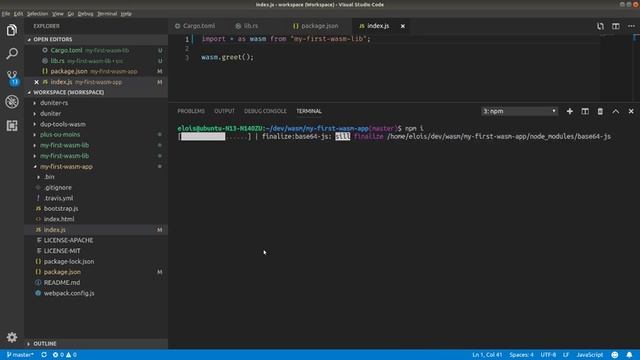Open the editor More Actions menu
Image resolution: width=640 pixels, height=360 pixels.
pos(631,26)
